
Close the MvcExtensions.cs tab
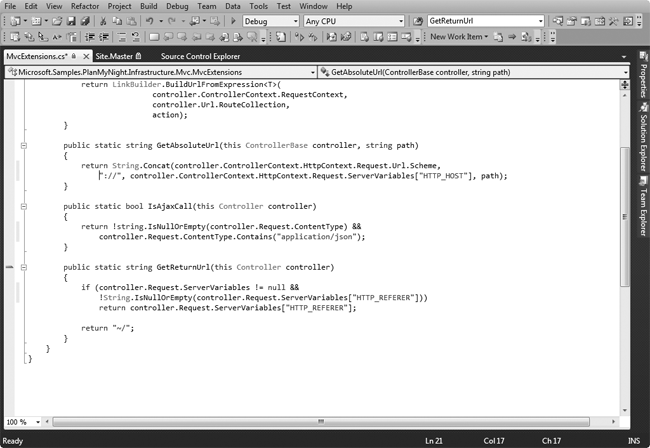(86, 56)
